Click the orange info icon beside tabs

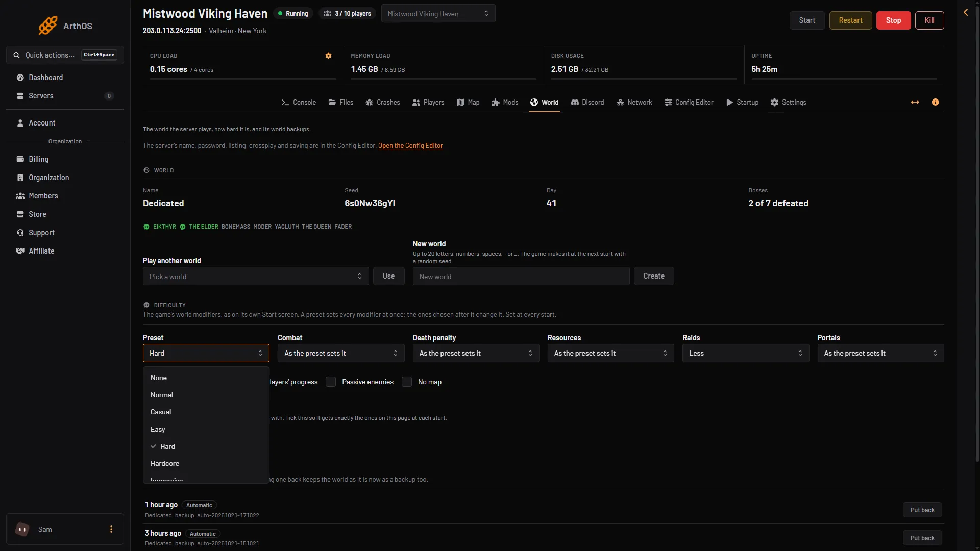click(935, 102)
